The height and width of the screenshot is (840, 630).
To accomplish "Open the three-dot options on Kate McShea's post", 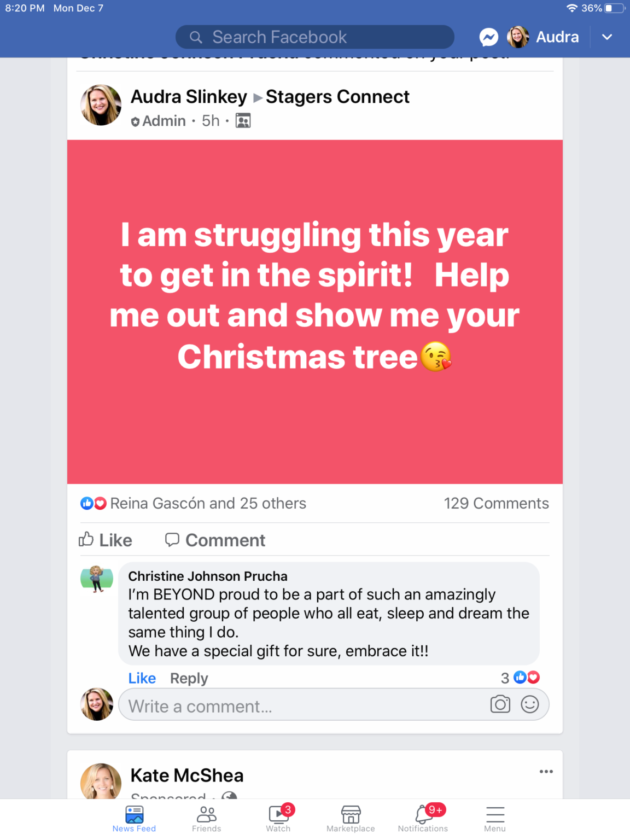I will tap(546, 772).
